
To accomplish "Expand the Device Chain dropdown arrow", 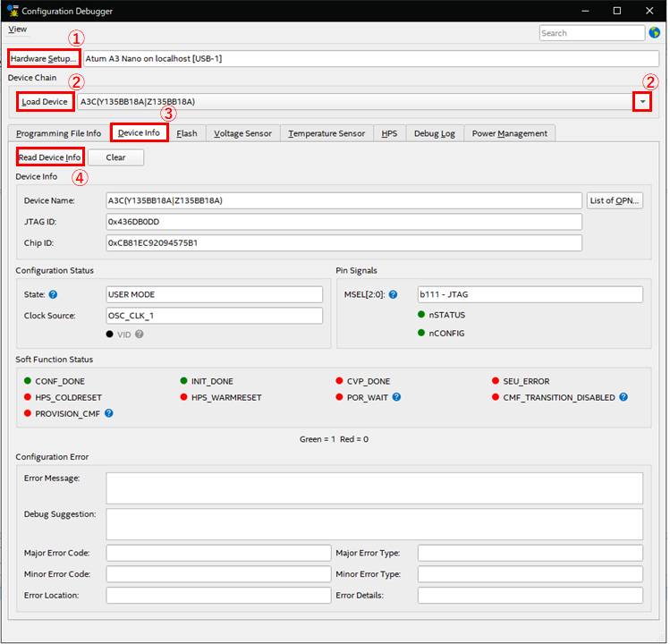I will coord(644,102).
